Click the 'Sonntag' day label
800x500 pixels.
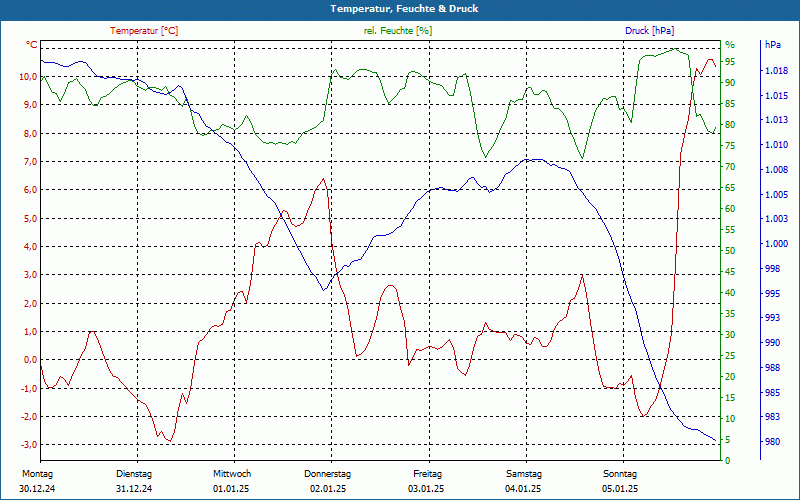(620, 474)
